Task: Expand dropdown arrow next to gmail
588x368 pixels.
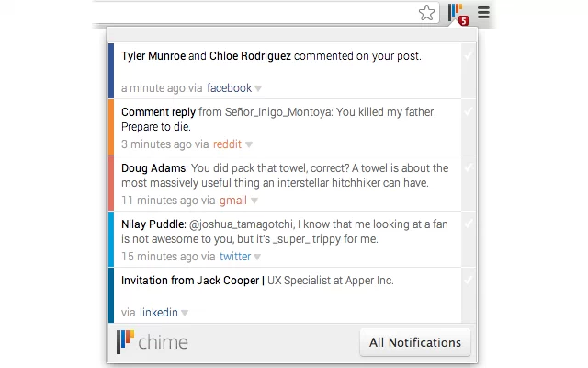Action: [254, 201]
